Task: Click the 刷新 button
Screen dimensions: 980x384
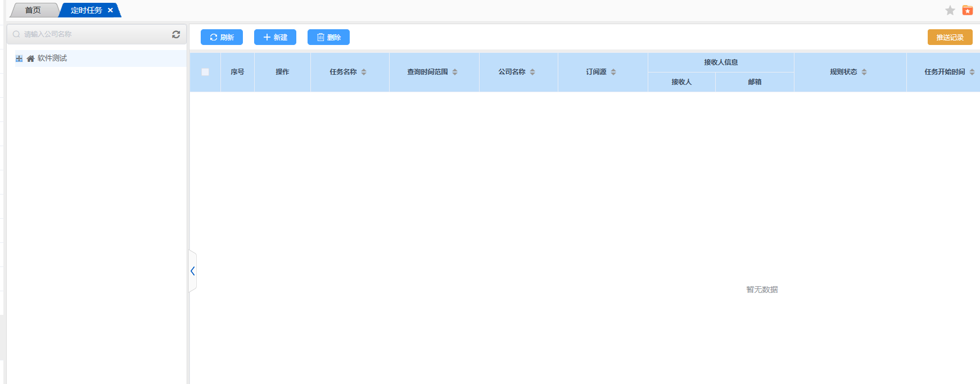Action: point(222,37)
